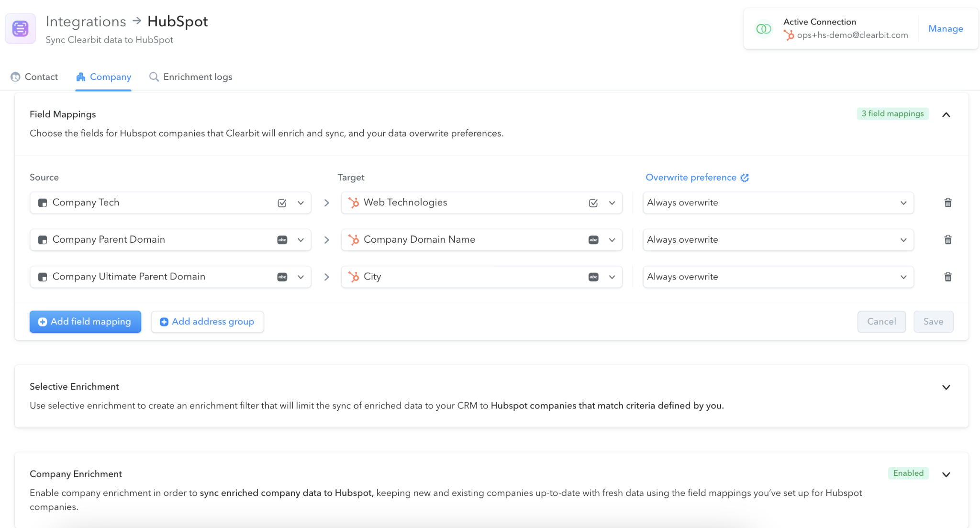Open overwrite preference dropdown for Company Domain Name row
Image resolution: width=980 pixels, height=528 pixels.
tap(778, 240)
